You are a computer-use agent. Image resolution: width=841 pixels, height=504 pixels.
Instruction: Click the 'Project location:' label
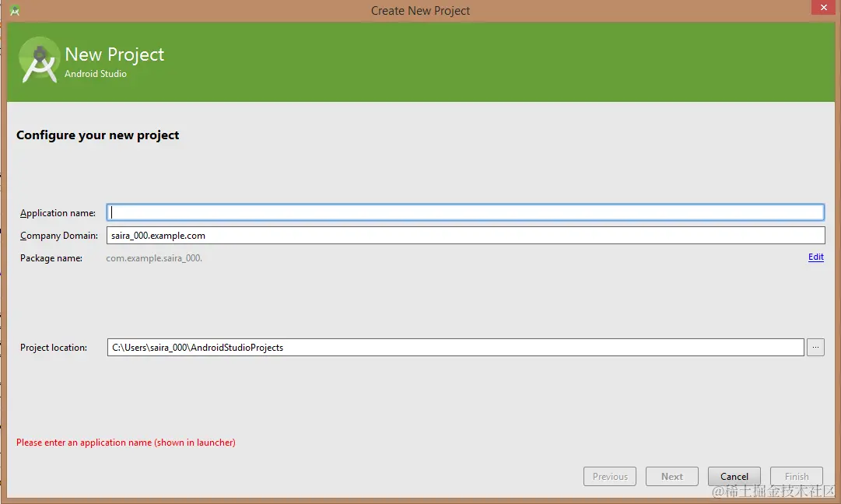point(54,348)
